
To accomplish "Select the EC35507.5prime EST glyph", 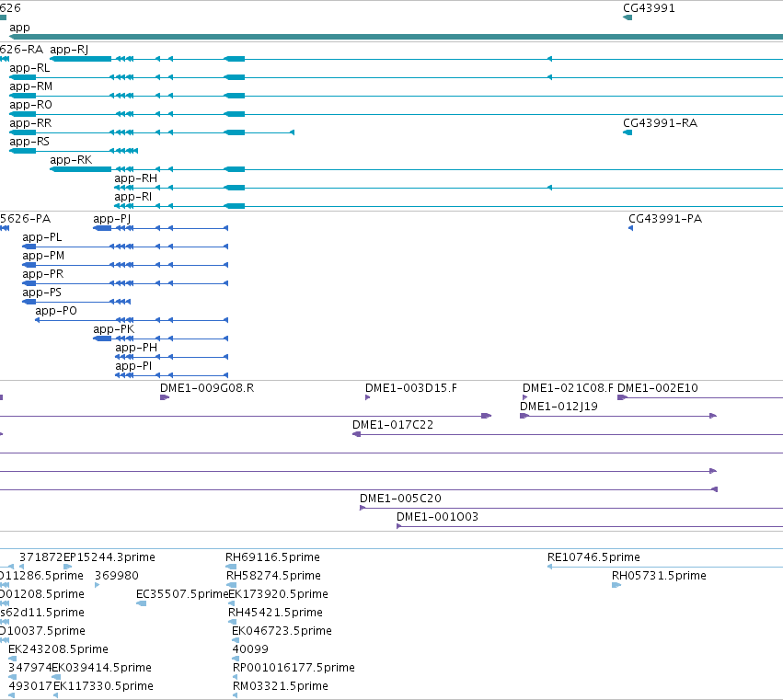I will pos(142,603).
